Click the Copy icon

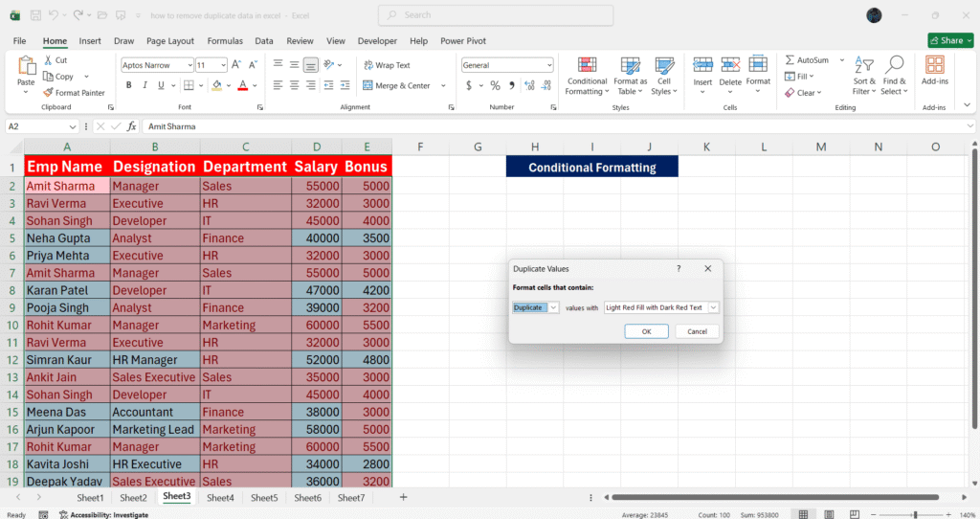tap(48, 77)
